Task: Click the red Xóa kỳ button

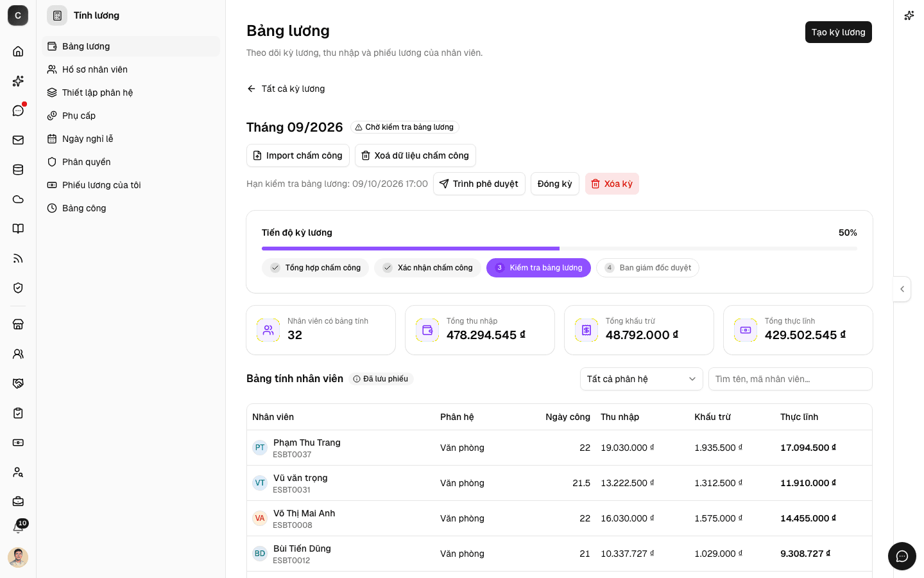Action: [612, 184]
